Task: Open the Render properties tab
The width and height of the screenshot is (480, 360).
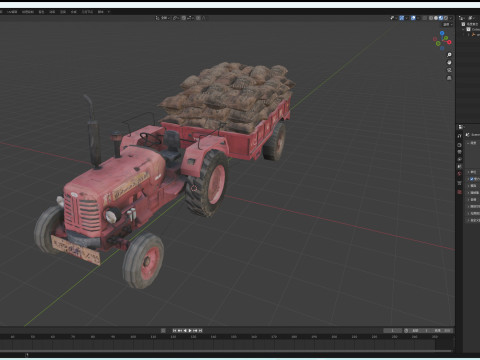Action: (460, 145)
